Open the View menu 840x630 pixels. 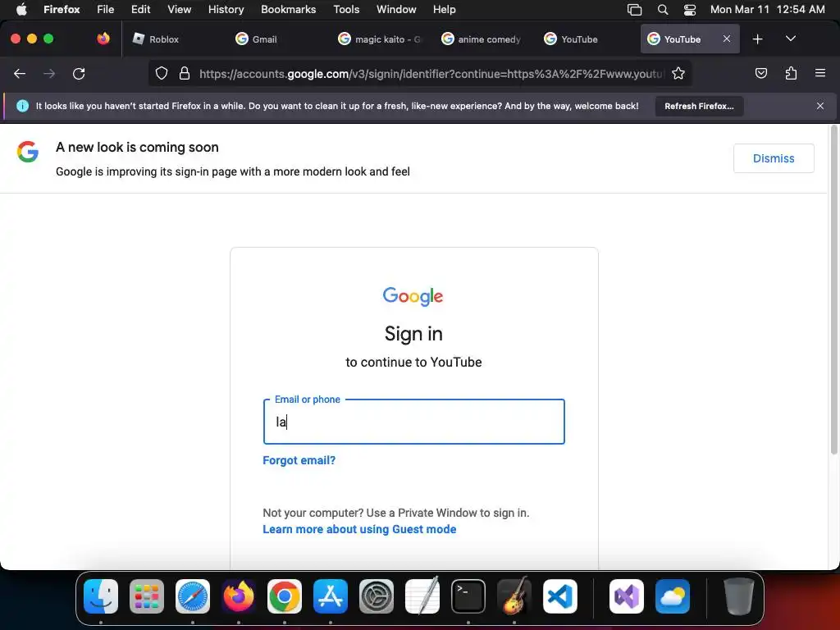(x=180, y=9)
